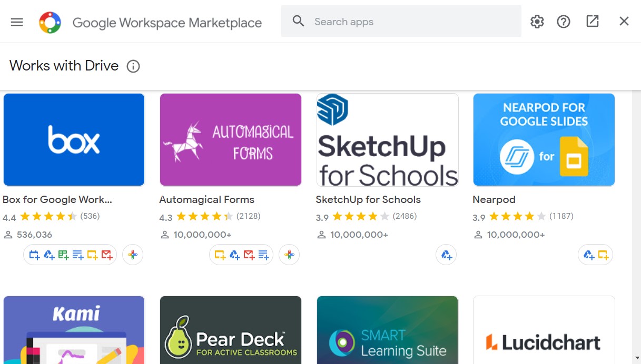Viewport: 641px width, 364px height.
Task: Click the Nearpod title link
Action: pos(494,199)
